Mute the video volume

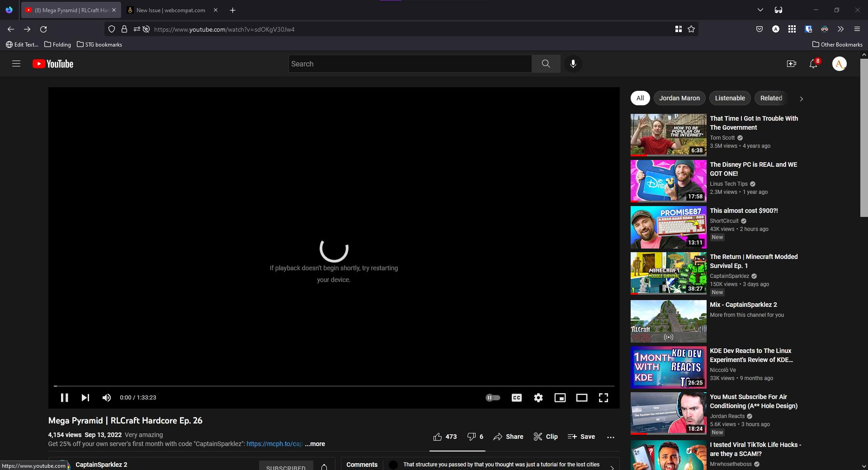(x=106, y=398)
